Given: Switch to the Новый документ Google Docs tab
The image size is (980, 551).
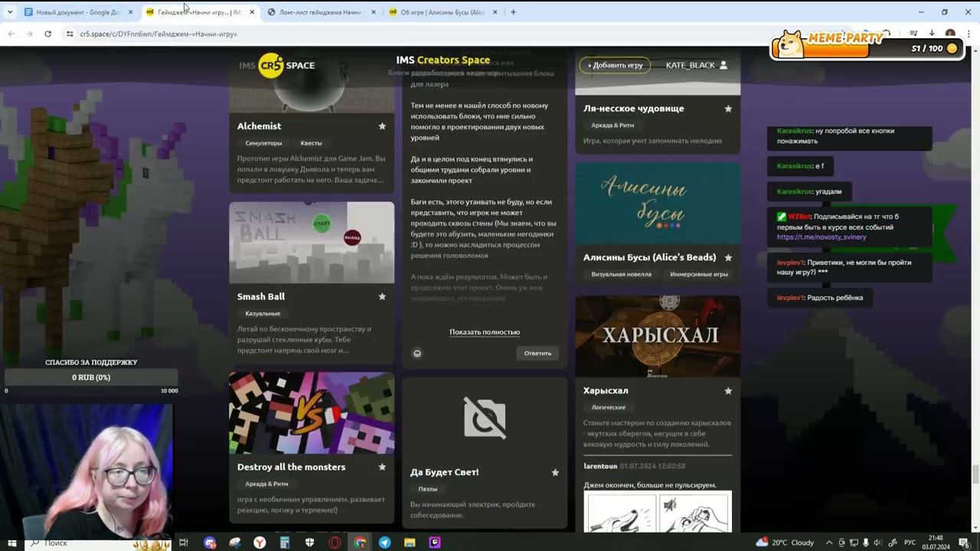Looking at the screenshot, I should 78,12.
